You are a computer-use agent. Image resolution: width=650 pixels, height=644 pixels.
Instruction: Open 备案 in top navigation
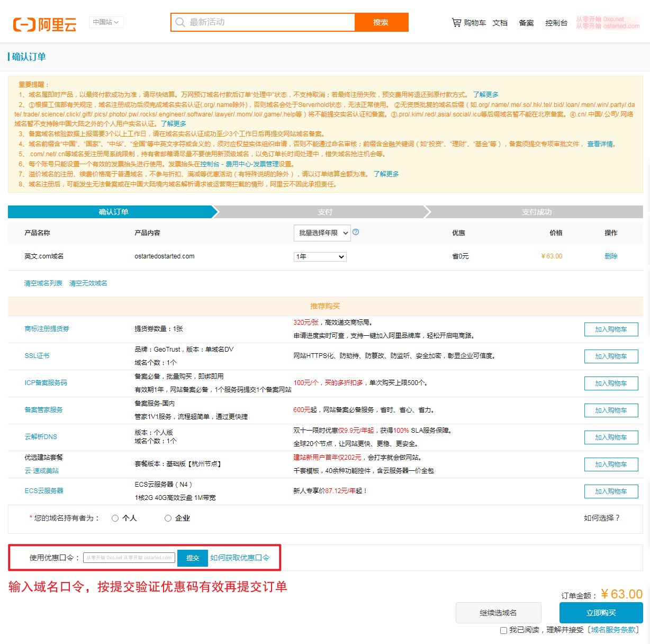526,23
